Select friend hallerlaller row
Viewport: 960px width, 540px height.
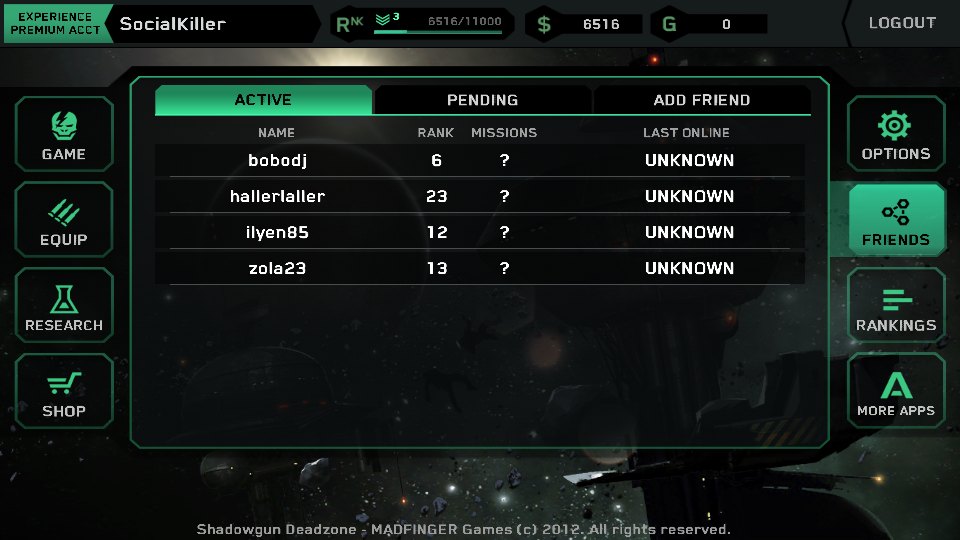point(480,197)
